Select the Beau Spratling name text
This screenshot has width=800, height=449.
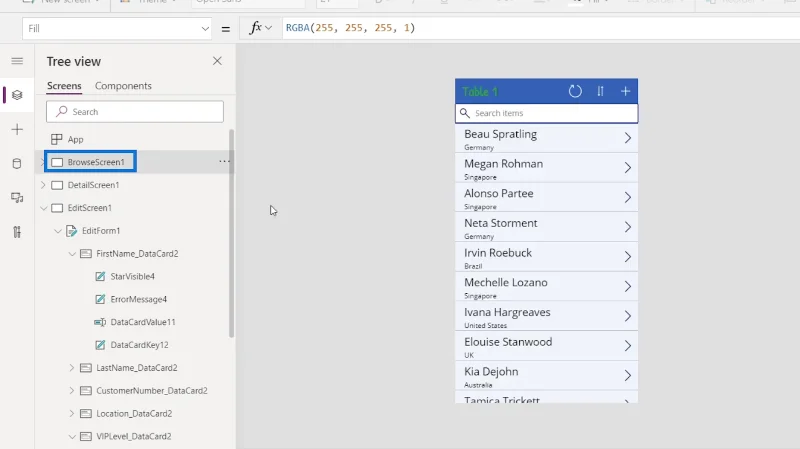pos(501,134)
